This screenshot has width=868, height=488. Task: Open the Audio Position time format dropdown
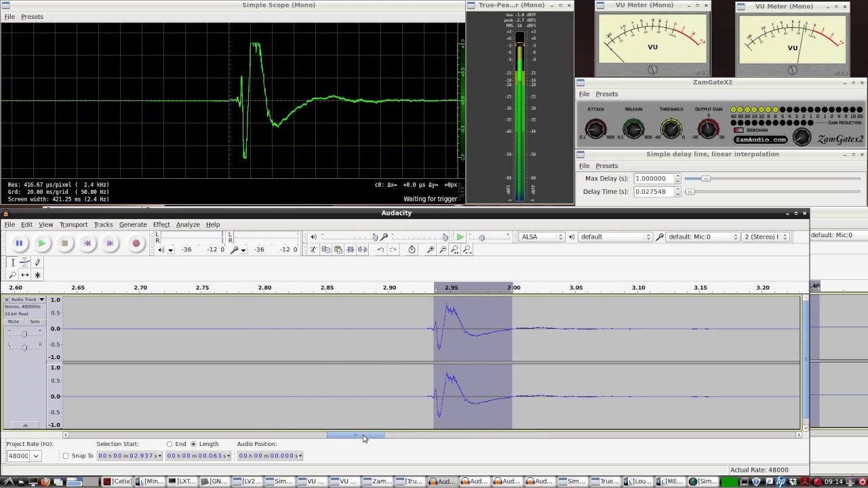click(x=300, y=455)
